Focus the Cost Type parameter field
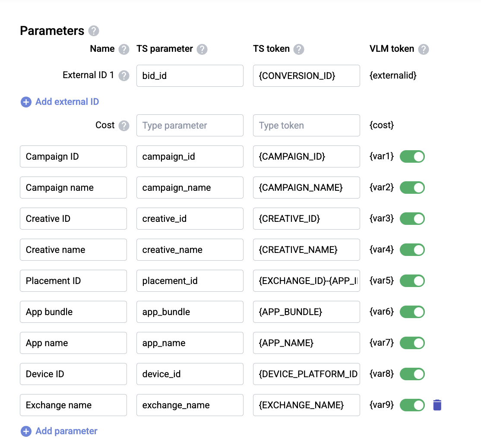The height and width of the screenshot is (448, 481). (190, 126)
